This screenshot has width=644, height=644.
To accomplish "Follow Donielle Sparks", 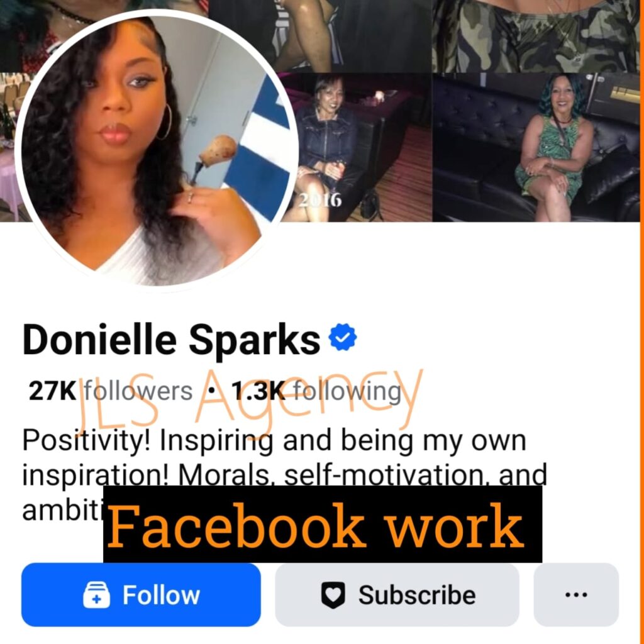I will (x=141, y=595).
